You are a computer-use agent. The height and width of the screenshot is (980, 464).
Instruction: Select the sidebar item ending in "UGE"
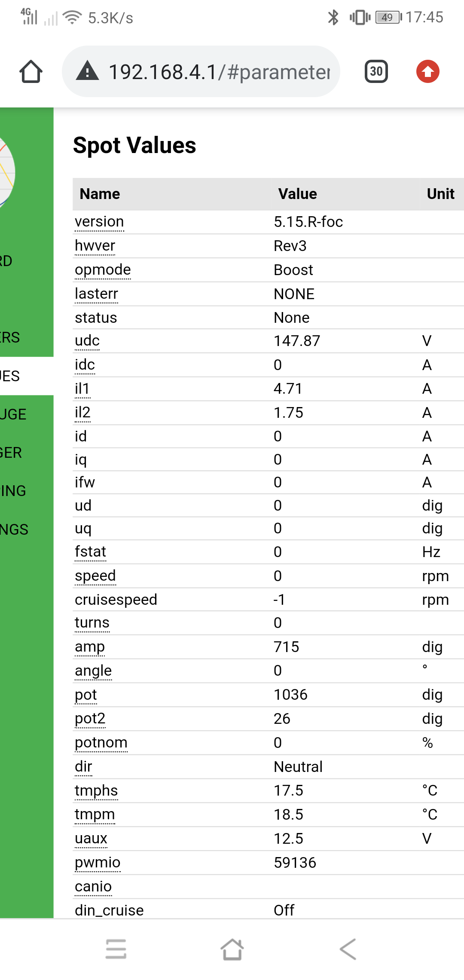click(x=13, y=414)
